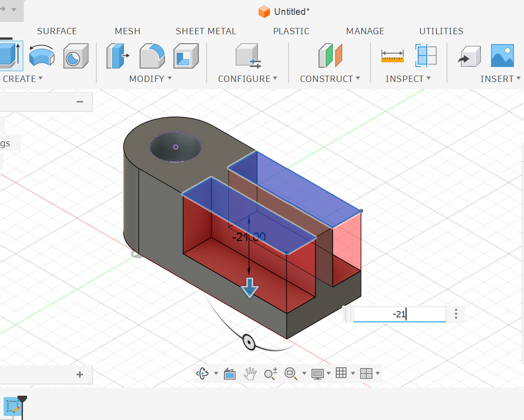524x420 pixels.
Task: Collapse the browser panel with minus button
Action: (x=80, y=102)
